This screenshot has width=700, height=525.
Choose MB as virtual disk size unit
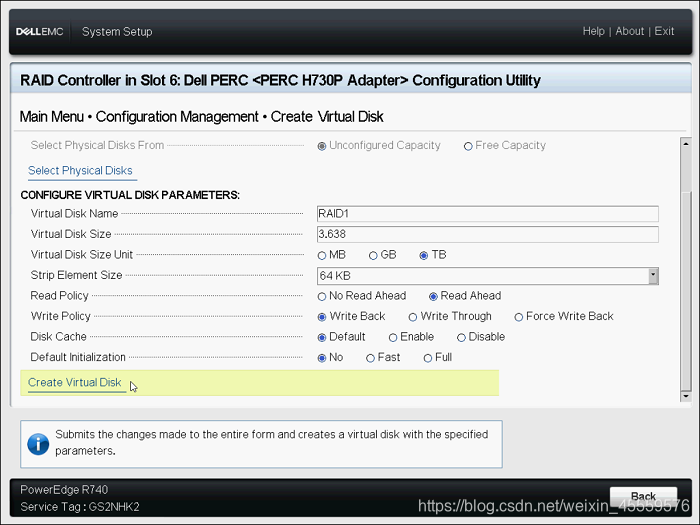321,256
